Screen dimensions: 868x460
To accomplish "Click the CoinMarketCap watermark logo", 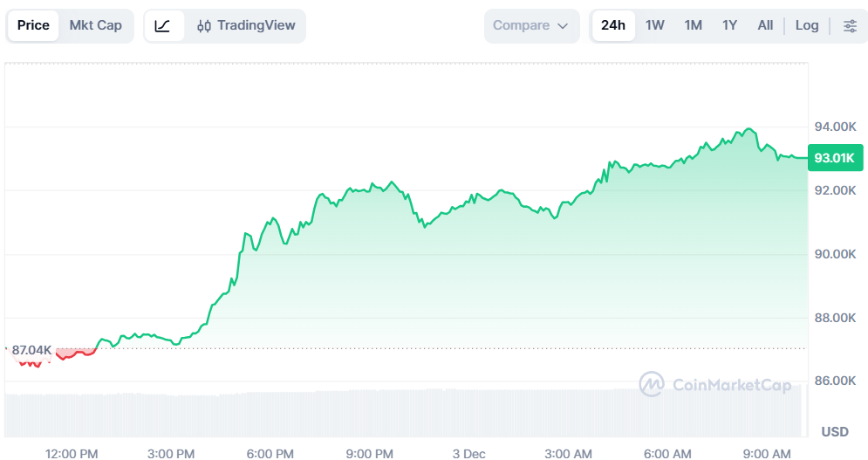I will pos(714,384).
